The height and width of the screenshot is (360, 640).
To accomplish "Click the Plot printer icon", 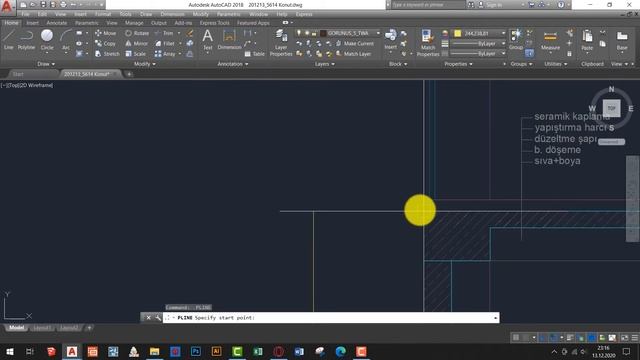I will click(63, 5).
